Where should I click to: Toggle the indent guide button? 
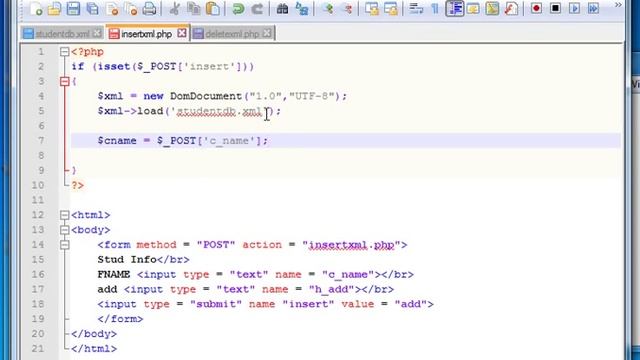click(x=454, y=9)
